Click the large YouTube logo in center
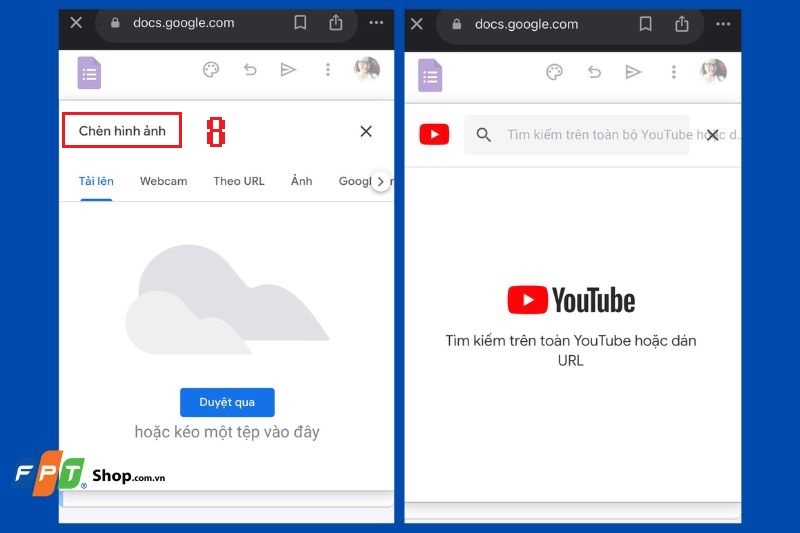The image size is (800, 533). point(571,300)
